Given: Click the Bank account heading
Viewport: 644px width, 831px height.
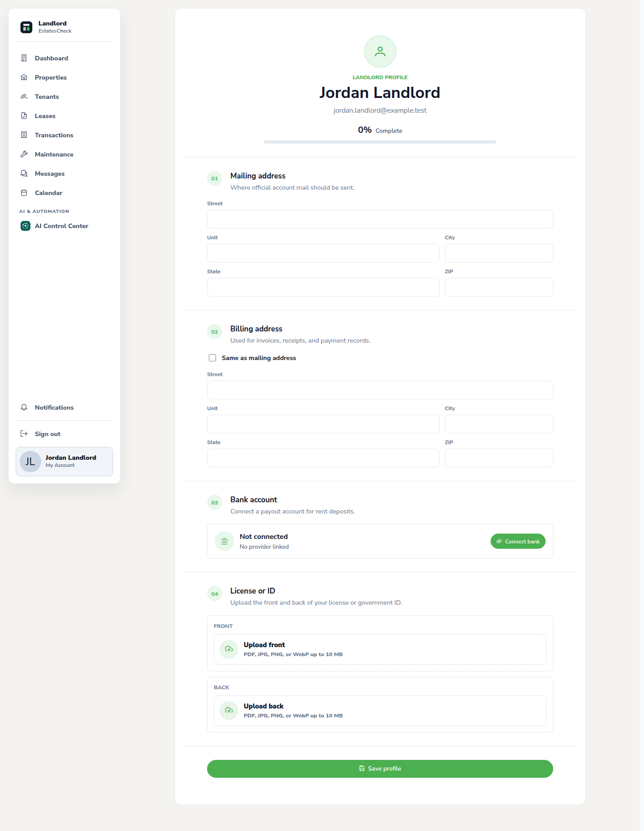Looking at the screenshot, I should pos(254,500).
